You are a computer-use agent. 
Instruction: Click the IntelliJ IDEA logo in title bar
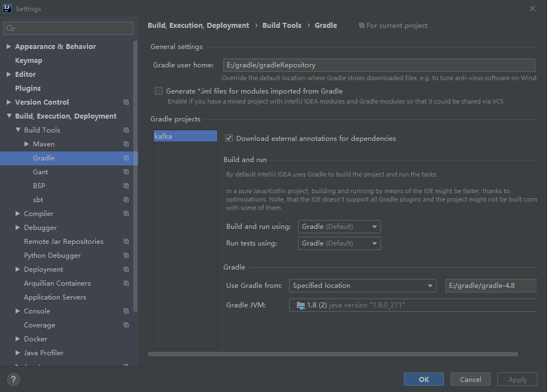point(7,8)
